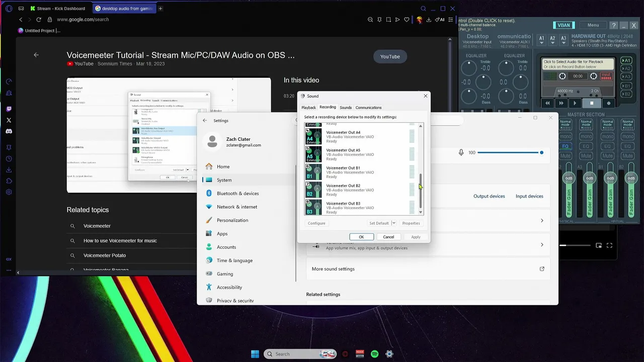
Task: Click the browser address bar
Action: click(206, 20)
